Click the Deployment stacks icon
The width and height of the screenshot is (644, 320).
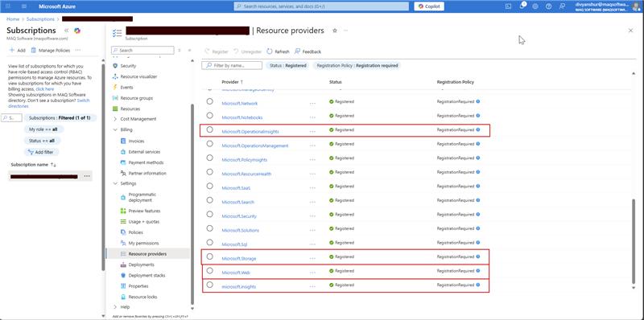[x=123, y=275]
